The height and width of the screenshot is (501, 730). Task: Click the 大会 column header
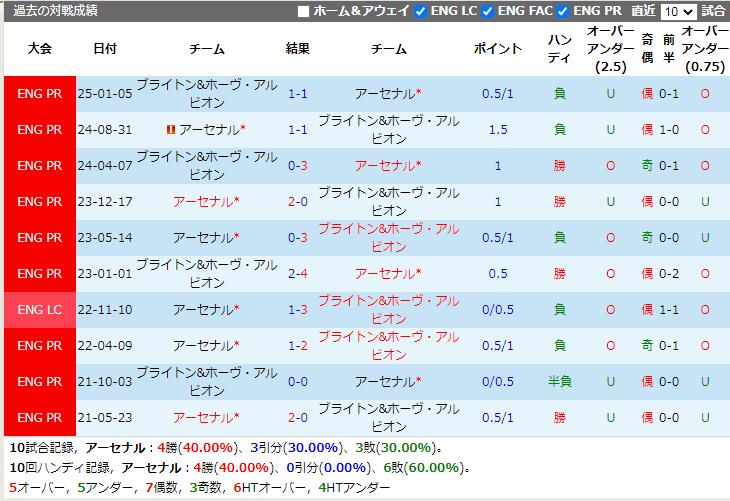coord(40,48)
